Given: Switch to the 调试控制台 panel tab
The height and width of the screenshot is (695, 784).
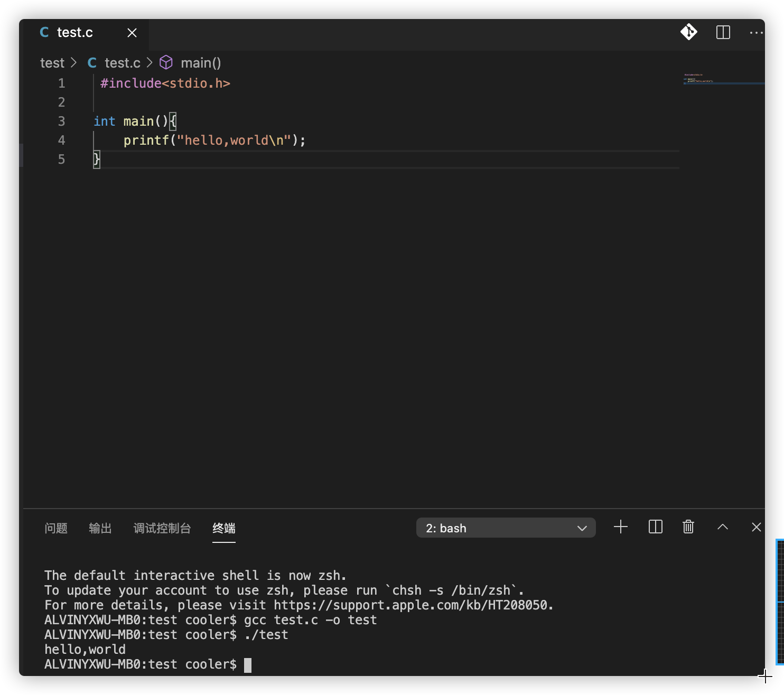Looking at the screenshot, I should click(162, 528).
